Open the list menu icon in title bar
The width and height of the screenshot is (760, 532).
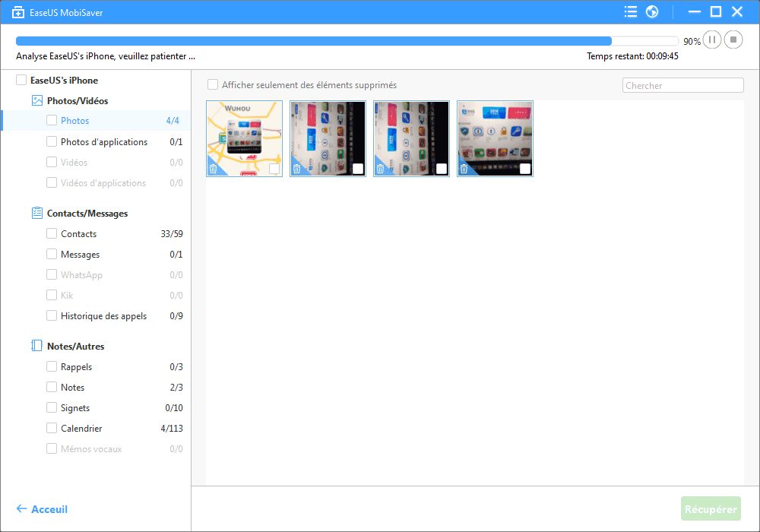[631, 11]
